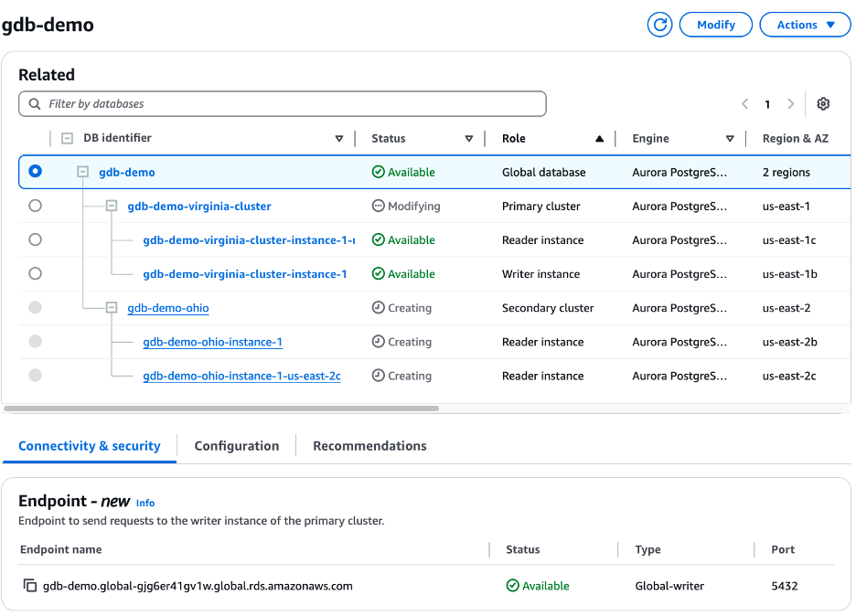Click the 'us-east-1c' region cell
The height and width of the screenshot is (616, 856).
tap(789, 240)
